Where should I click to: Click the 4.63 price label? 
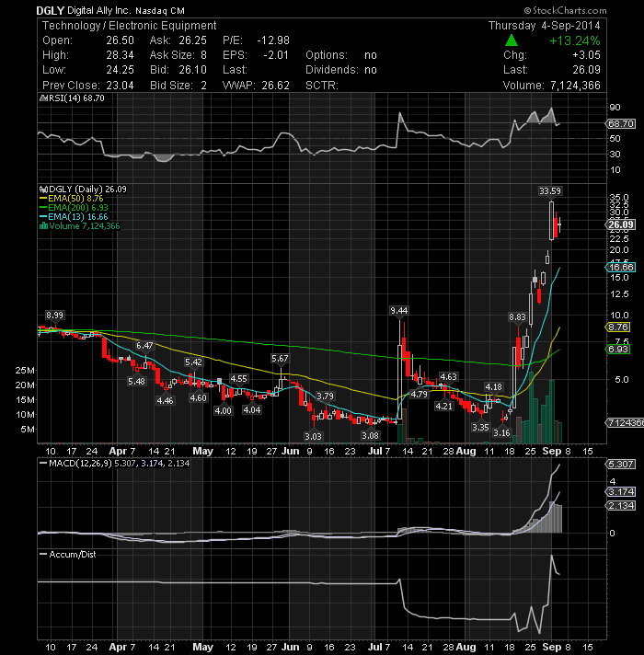pyautogui.click(x=448, y=377)
